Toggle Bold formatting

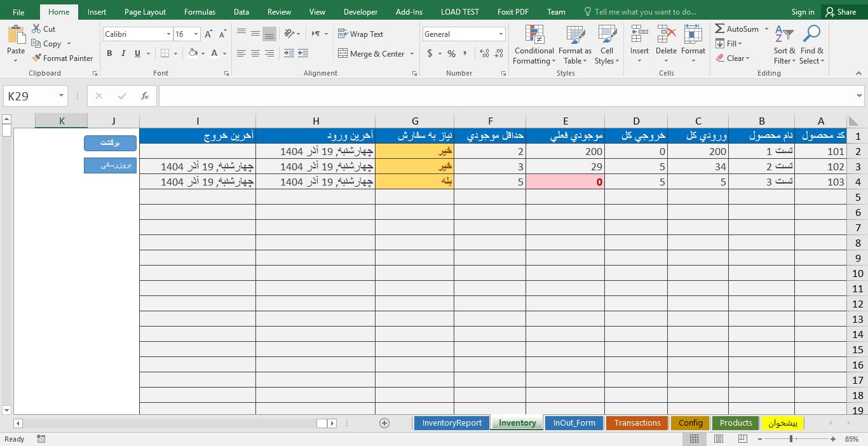tap(109, 54)
